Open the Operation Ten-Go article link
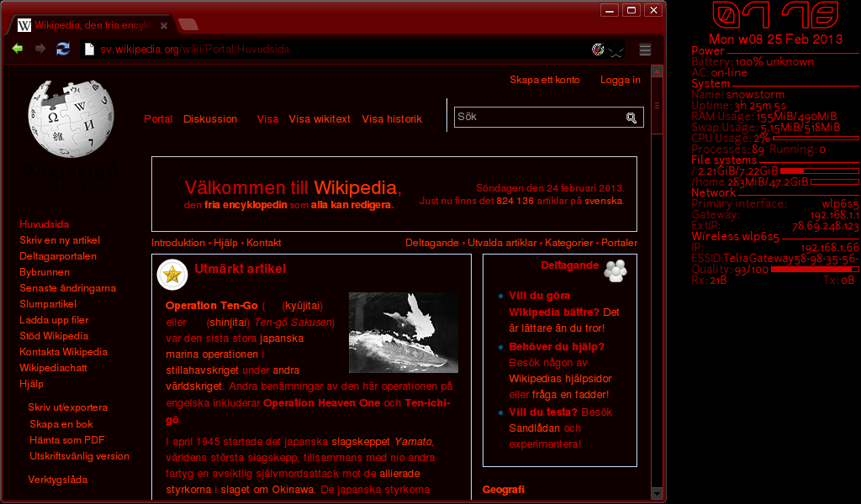This screenshot has width=861, height=504. (x=211, y=306)
